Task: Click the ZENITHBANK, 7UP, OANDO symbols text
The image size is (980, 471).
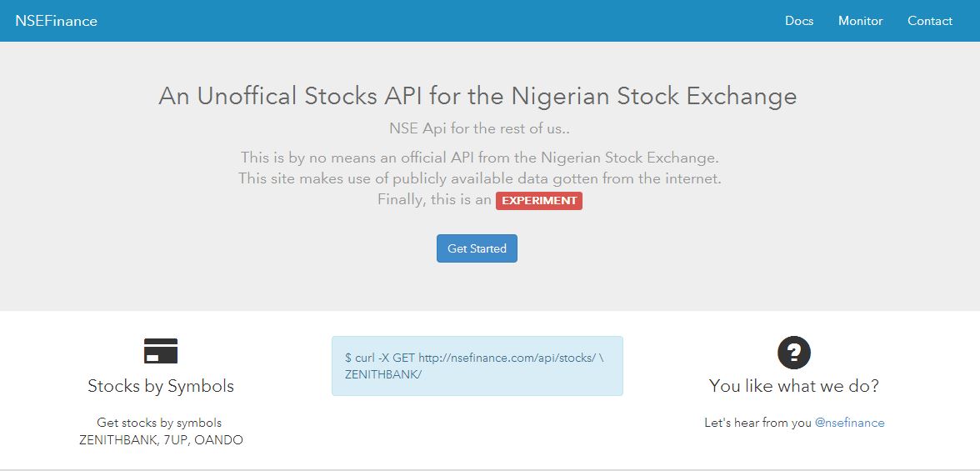Action: click(161, 439)
